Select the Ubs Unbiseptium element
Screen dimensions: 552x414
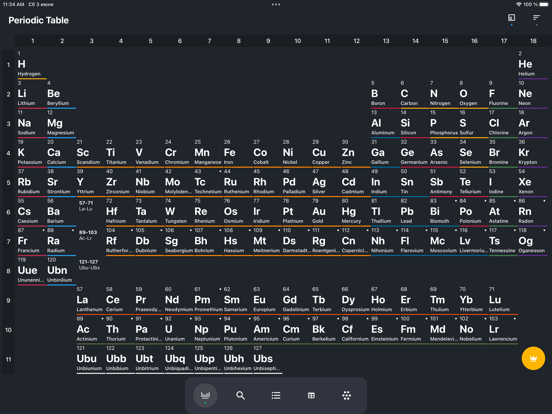click(x=268, y=360)
